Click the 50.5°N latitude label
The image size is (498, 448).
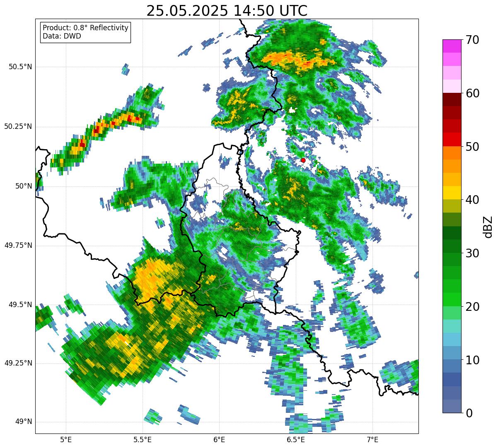click(20, 67)
